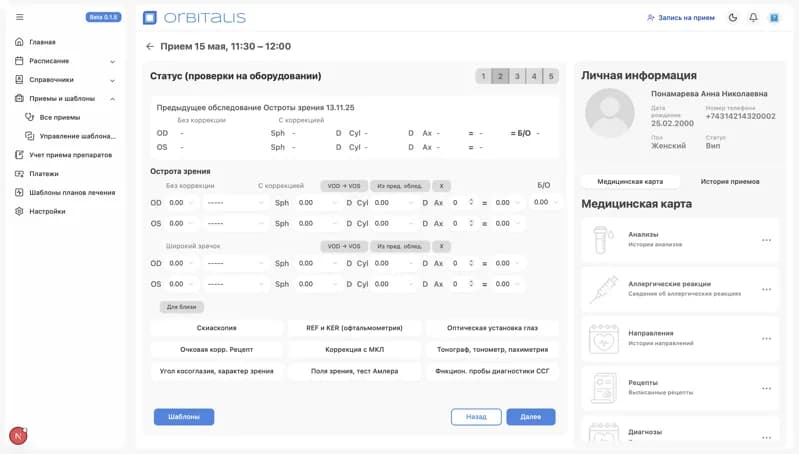799x454 pixels.
Task: Click the Рецепты prescription icon
Action: click(603, 388)
